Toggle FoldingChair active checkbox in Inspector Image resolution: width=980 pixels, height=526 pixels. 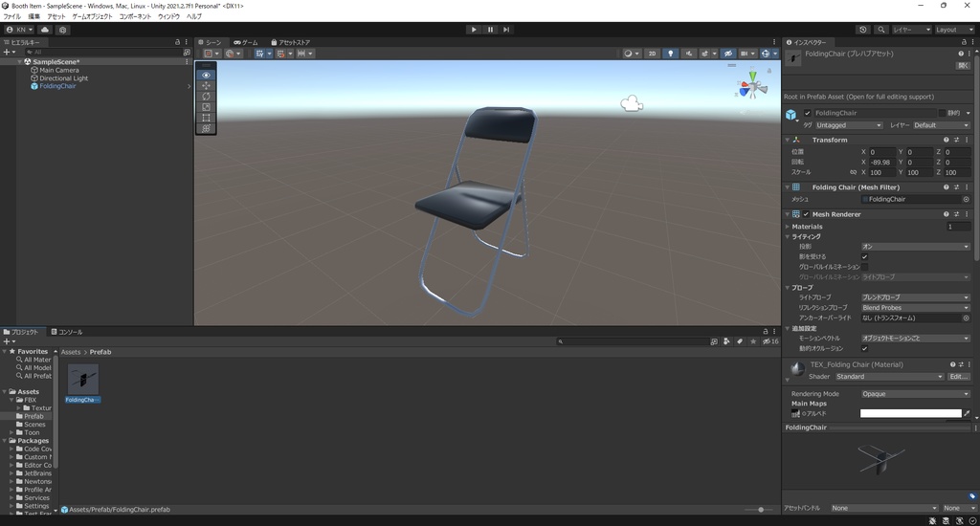point(808,113)
